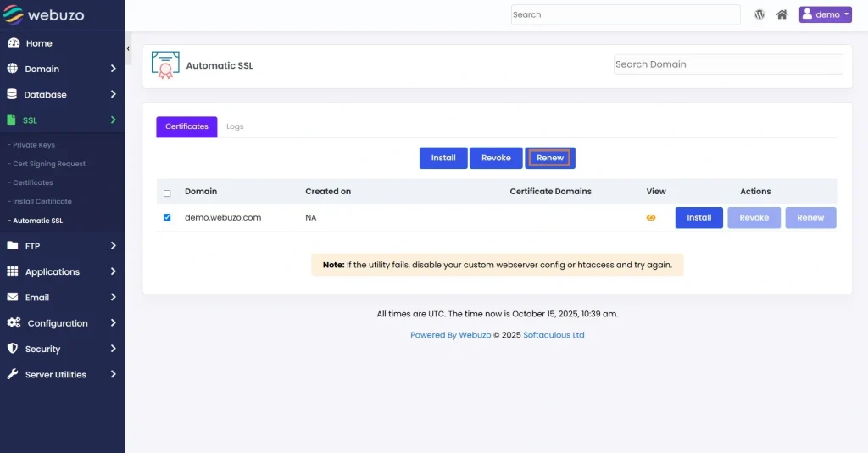The image size is (868, 453).
Task: Click the Database stack icon
Action: (x=12, y=94)
